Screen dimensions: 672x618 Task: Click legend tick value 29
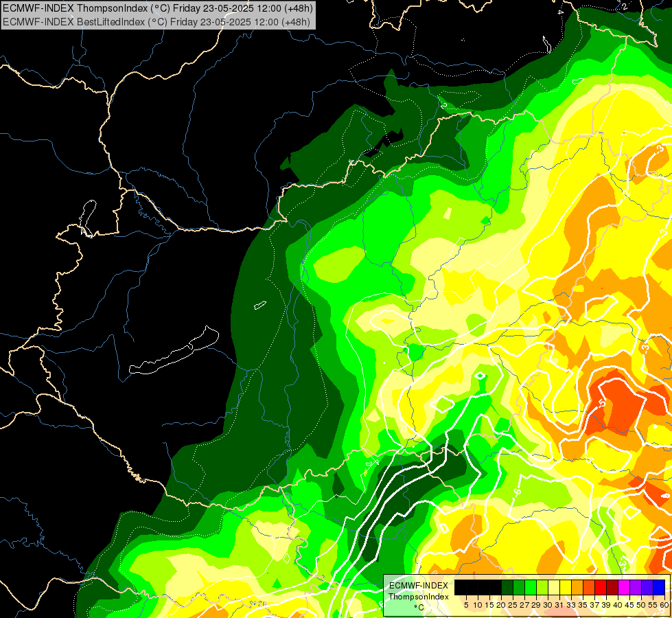point(536,605)
